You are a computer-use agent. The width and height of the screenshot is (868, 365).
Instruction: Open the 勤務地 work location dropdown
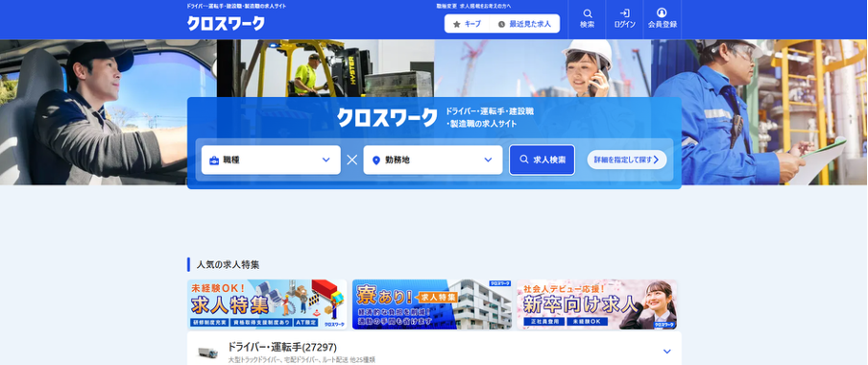pos(433,160)
